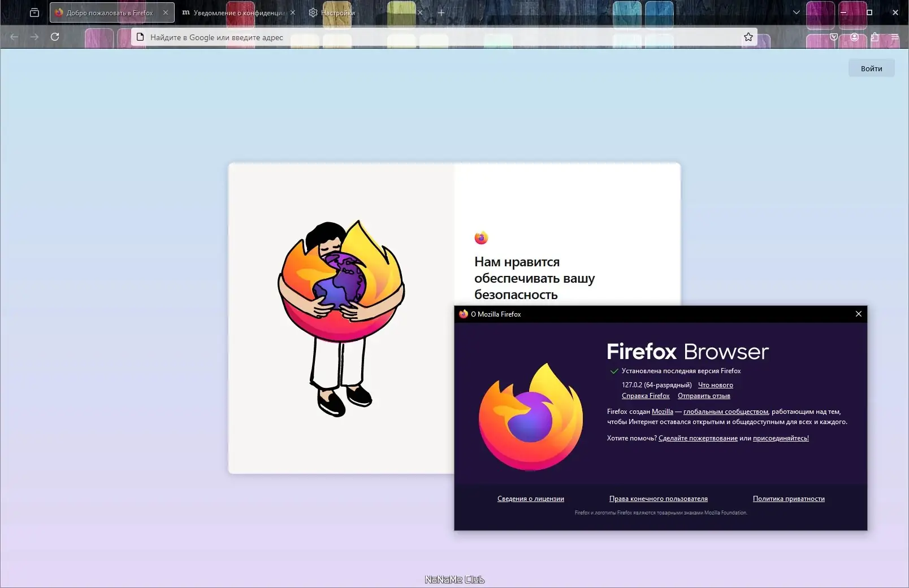Maximize the Firefox browser window

(869, 12)
